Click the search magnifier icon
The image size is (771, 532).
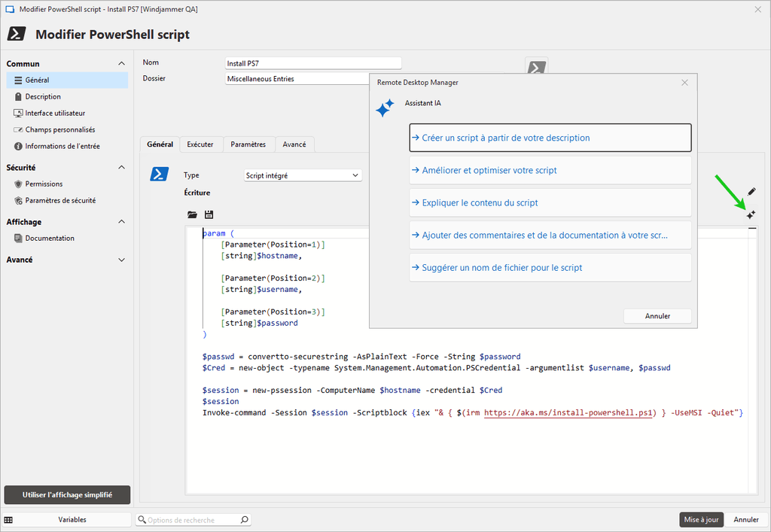tap(244, 520)
